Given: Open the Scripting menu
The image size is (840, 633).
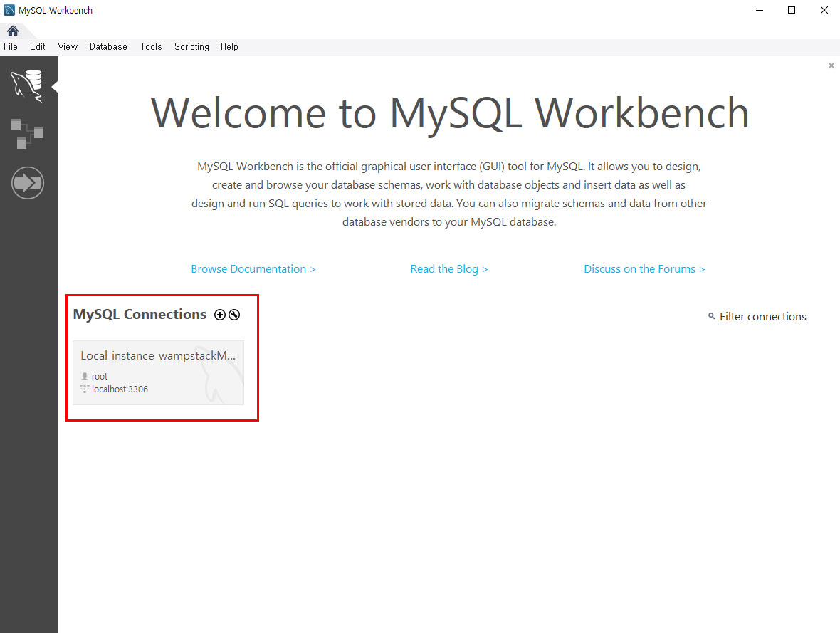Looking at the screenshot, I should 191,46.
